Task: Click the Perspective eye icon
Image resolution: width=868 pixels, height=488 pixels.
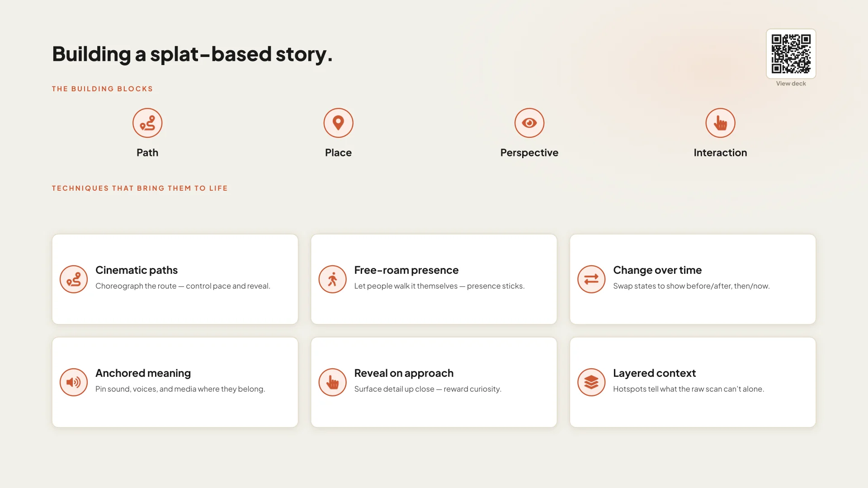Action: 529,123
